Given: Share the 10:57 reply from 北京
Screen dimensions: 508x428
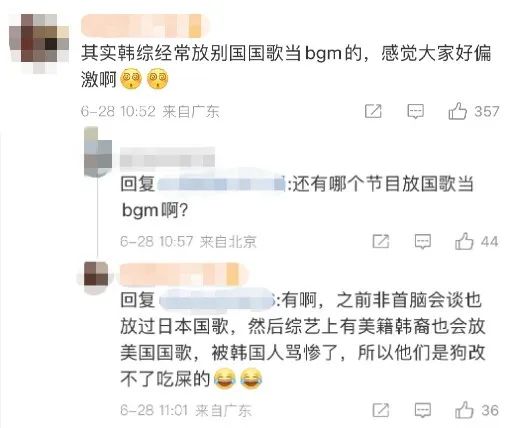Looking at the screenshot, I should click(381, 241).
